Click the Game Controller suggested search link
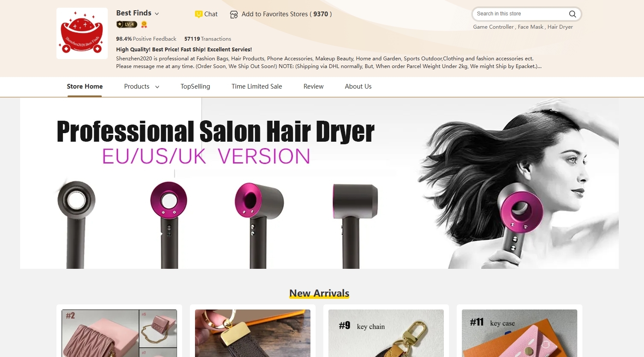Screen dimensions: 644x357 pyautogui.click(x=493, y=27)
